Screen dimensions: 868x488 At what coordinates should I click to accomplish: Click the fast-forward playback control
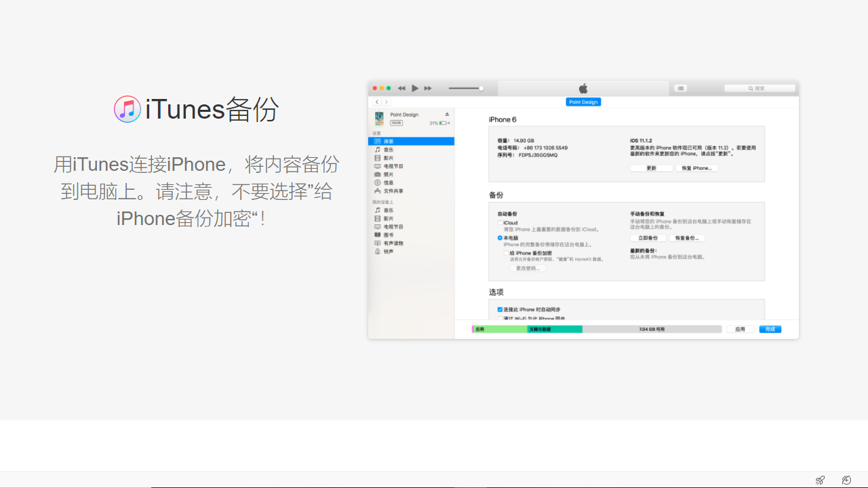(x=427, y=88)
